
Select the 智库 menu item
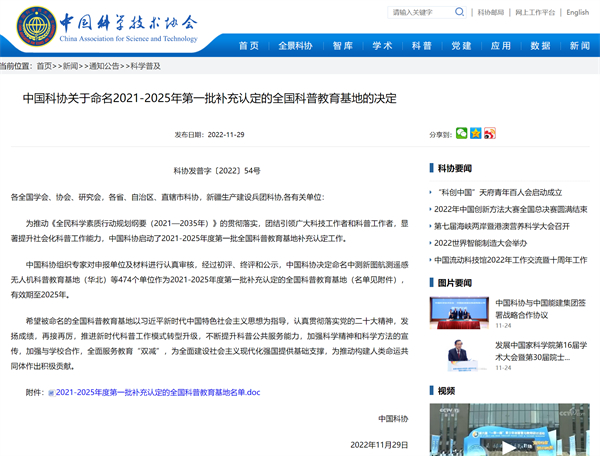pyautogui.click(x=343, y=46)
